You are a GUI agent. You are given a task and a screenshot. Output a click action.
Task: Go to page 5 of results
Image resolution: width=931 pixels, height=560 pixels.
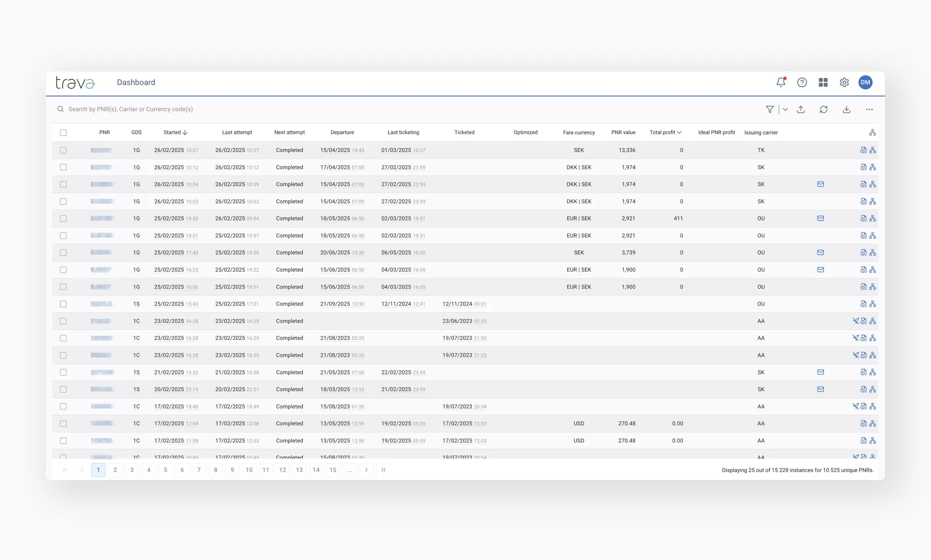click(x=165, y=470)
